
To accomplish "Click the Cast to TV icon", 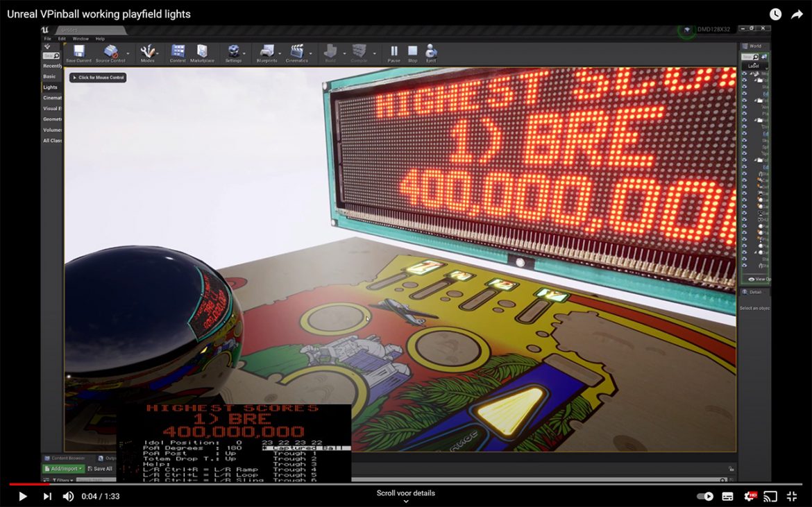I will tap(770, 496).
